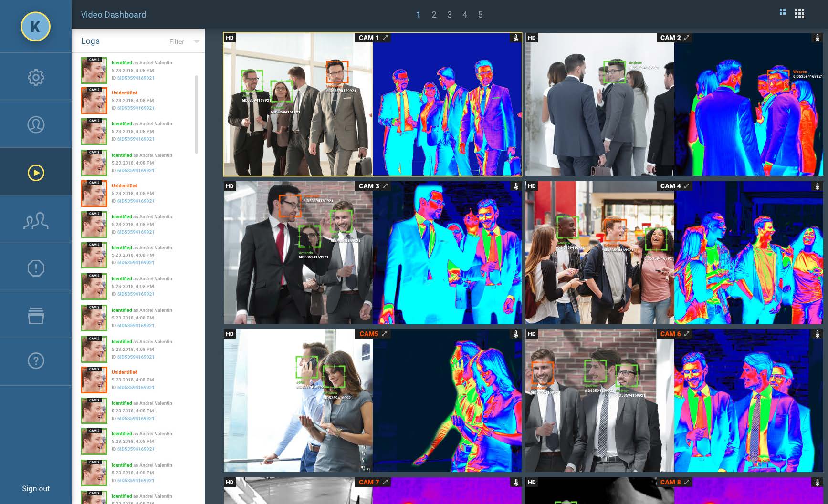Click the logs panel scrollbar
Screen dimensions: 828x504
point(196,114)
